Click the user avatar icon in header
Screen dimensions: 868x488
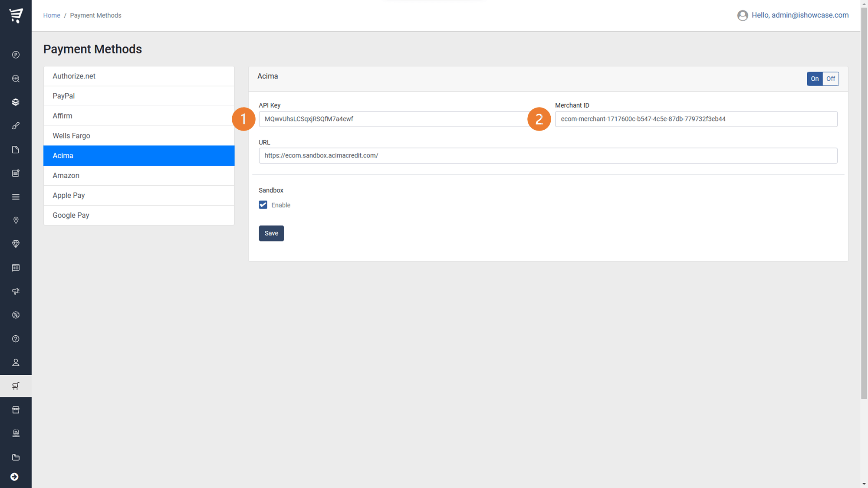tap(743, 16)
